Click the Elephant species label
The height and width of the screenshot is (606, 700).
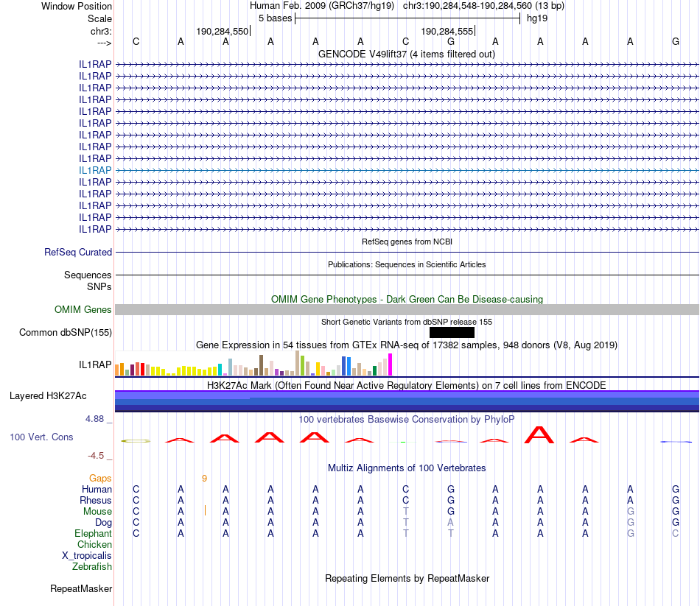tap(93, 534)
